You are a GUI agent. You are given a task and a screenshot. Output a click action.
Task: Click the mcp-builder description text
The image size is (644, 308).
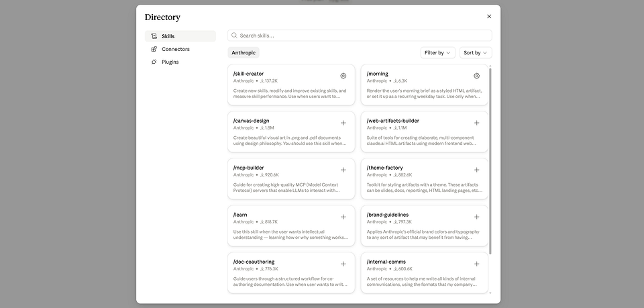pos(286,188)
